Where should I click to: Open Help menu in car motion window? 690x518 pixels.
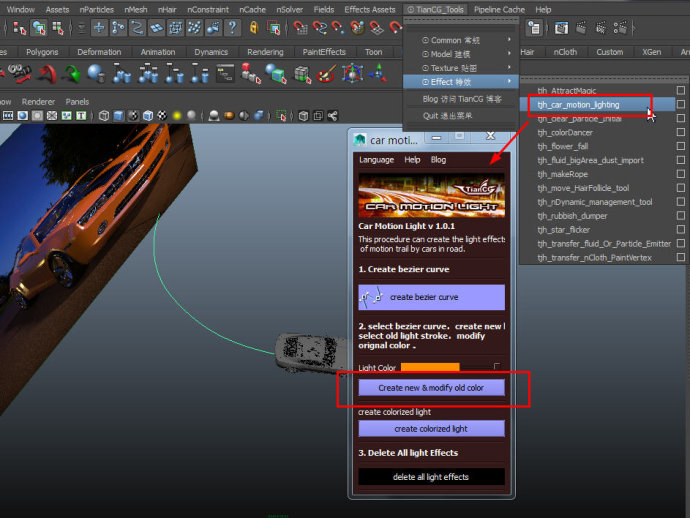click(412, 160)
